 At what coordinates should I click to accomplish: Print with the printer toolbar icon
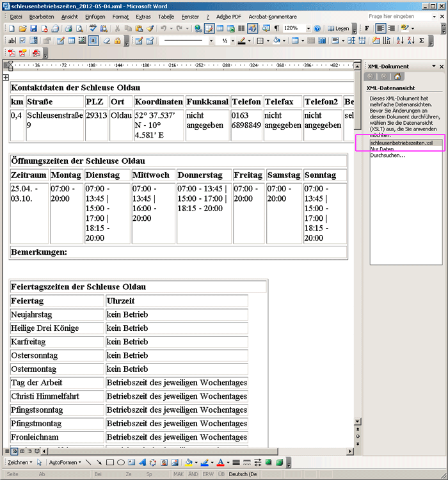[68, 28]
